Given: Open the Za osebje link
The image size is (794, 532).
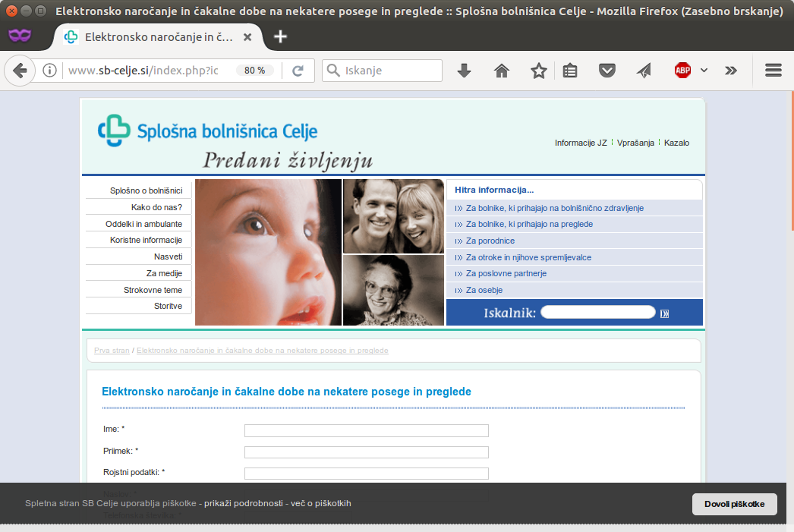Looking at the screenshot, I should 484,290.
